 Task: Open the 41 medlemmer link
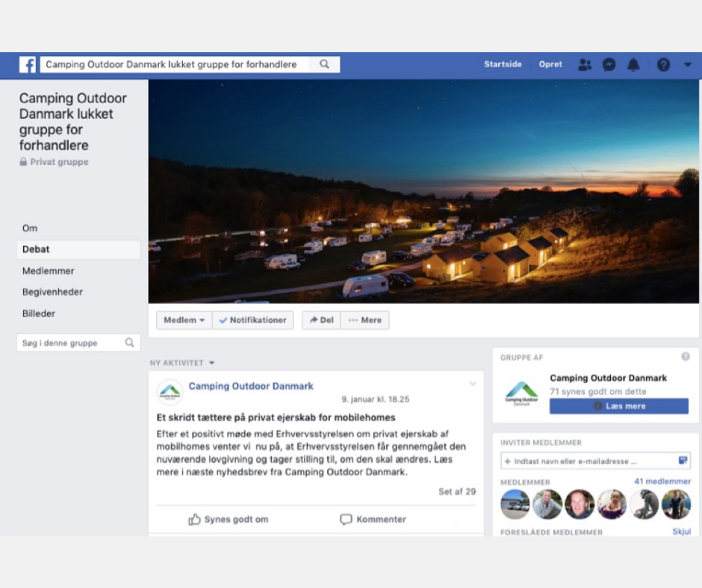click(662, 481)
